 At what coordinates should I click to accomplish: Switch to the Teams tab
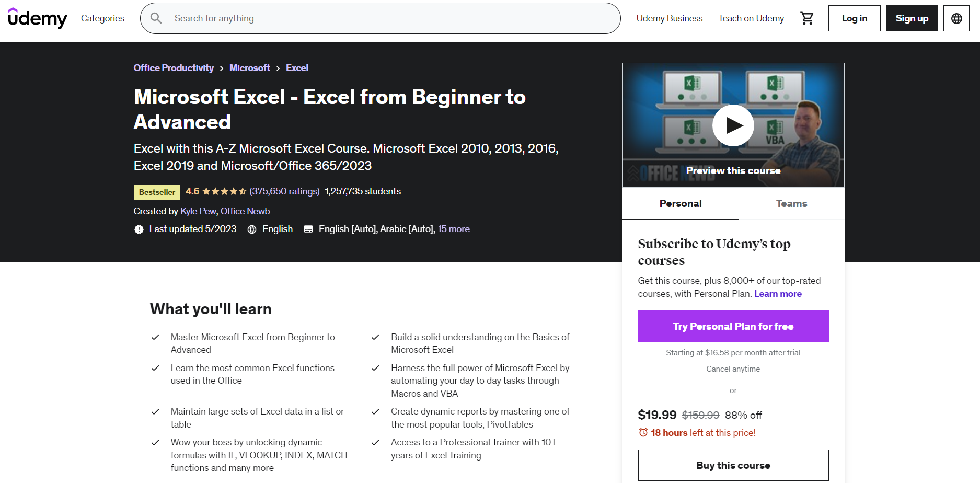coord(791,203)
